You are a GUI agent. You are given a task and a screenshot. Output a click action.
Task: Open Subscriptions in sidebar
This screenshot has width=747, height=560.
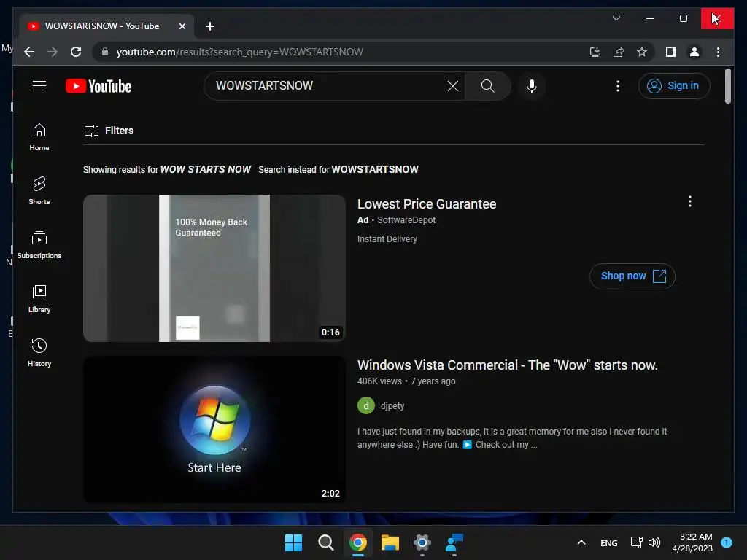point(39,245)
